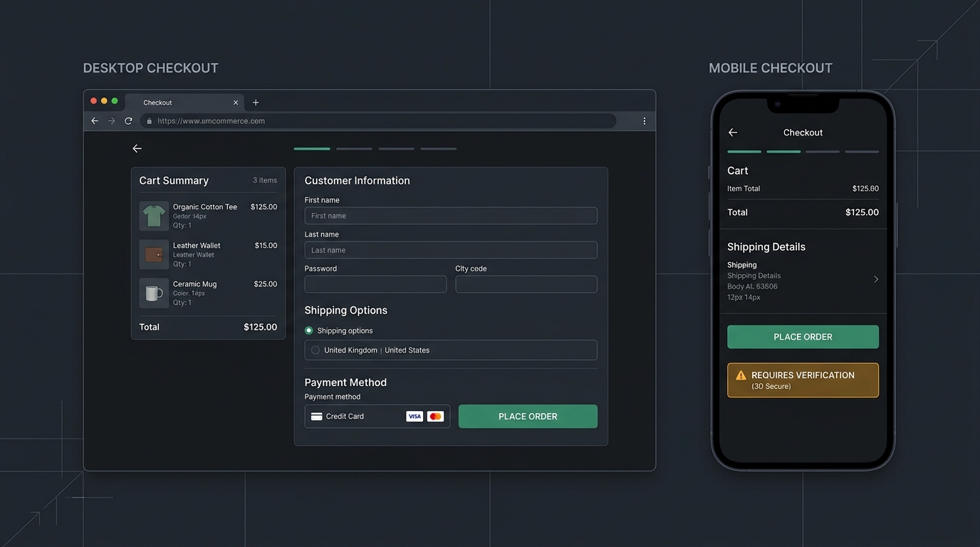Choose the Mastercard logo
The width and height of the screenshot is (980, 547).
tap(436, 417)
